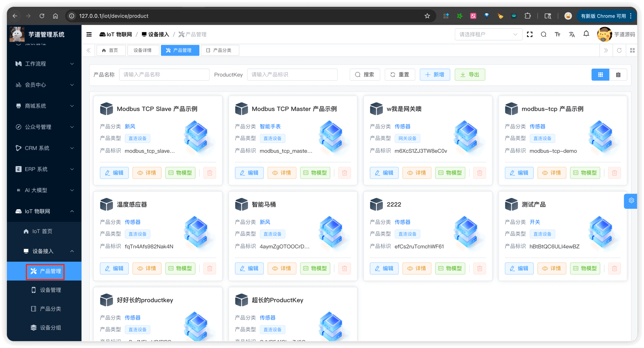This screenshot has height=348, width=644.
Task: Switch to card grid view
Action: click(600, 75)
